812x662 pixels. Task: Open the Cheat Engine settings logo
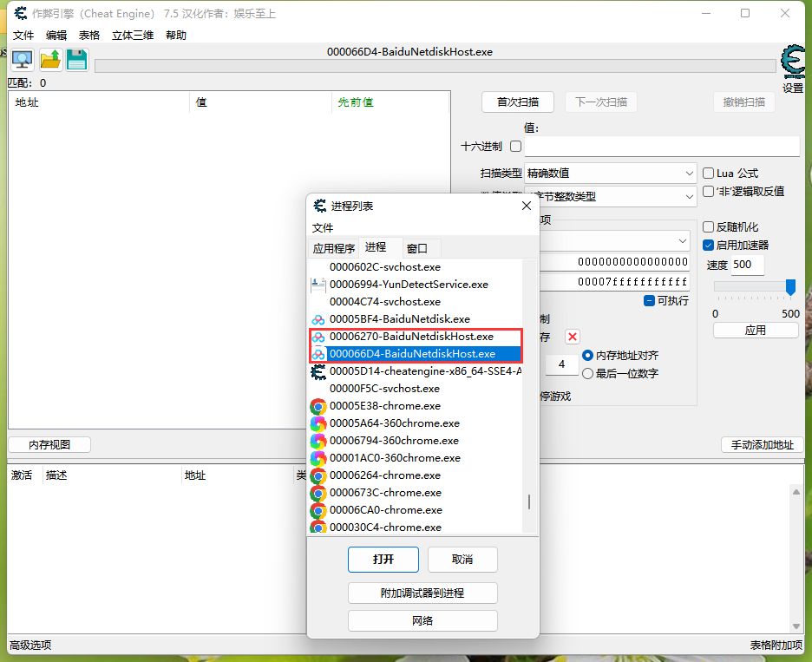click(794, 62)
